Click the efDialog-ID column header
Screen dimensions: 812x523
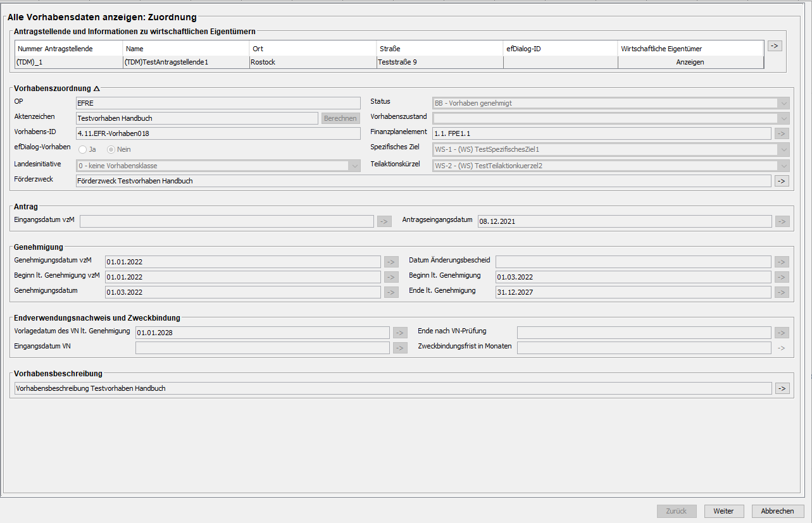coord(561,49)
